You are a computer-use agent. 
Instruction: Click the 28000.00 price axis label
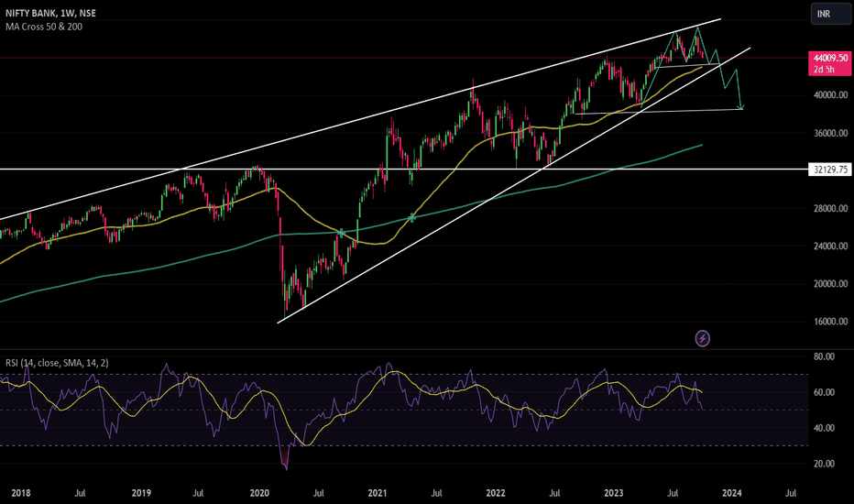830,208
